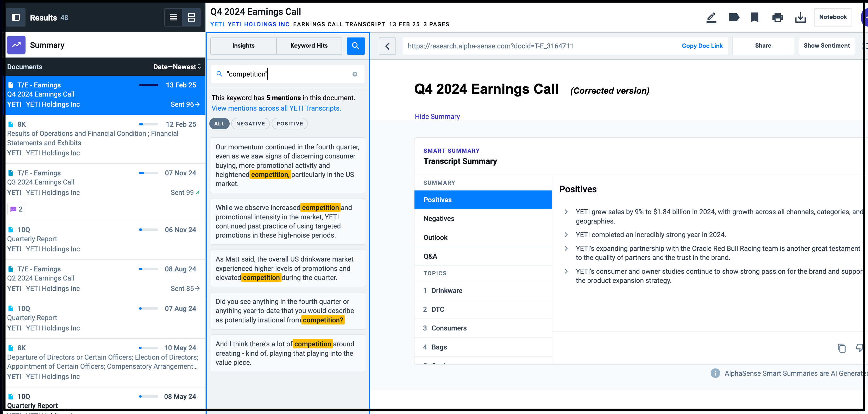The width and height of the screenshot is (868, 414).
Task: Select Positives summary section
Action: 483,200
